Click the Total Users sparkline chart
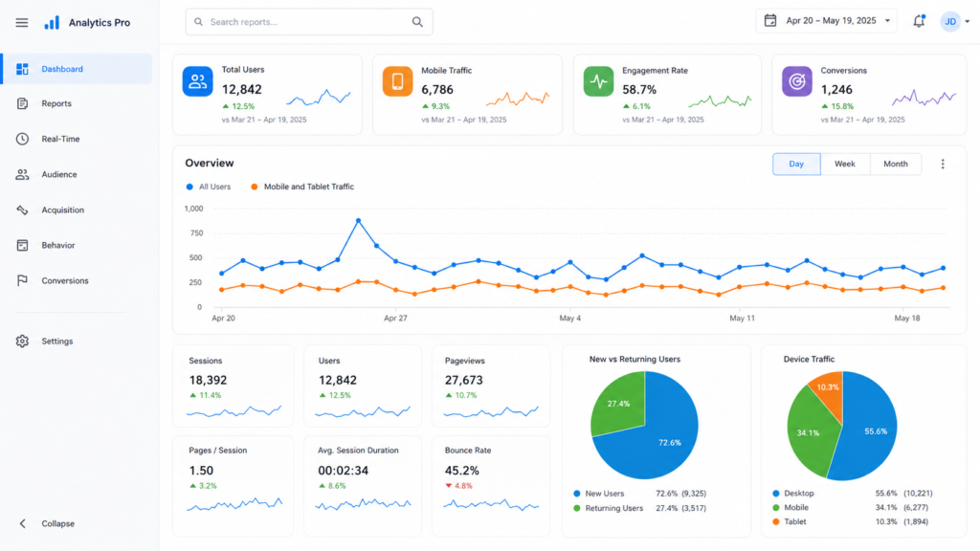Viewport: 980px width, 551px height. tap(319, 98)
